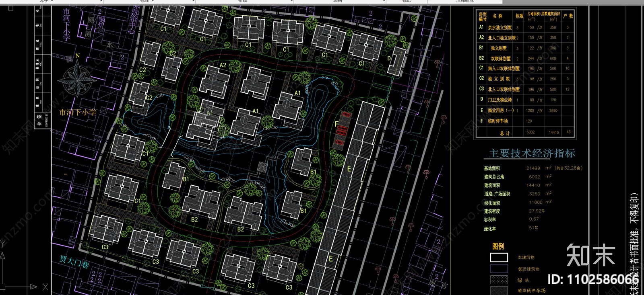Select the 南入口双联体别墅 table cell

click(x=504, y=69)
